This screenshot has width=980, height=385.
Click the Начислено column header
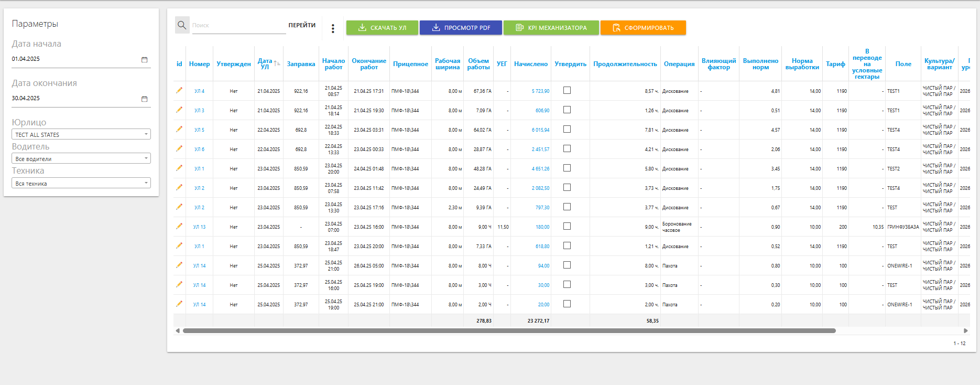pyautogui.click(x=530, y=64)
